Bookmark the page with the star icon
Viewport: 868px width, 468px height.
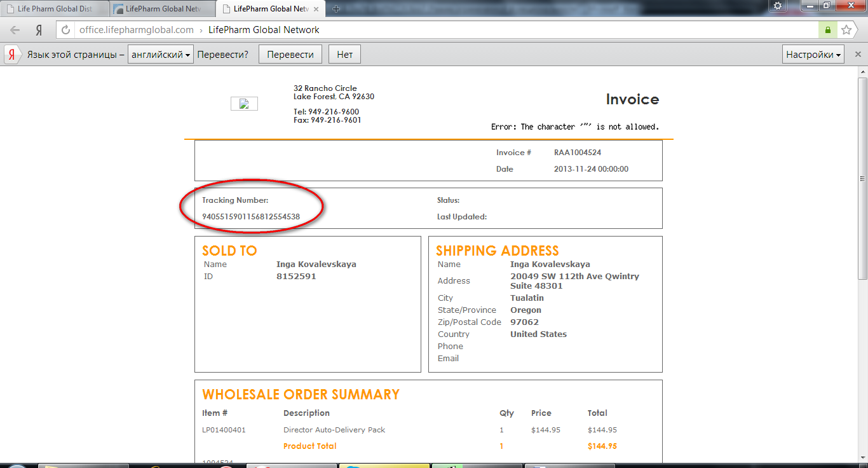pos(846,30)
